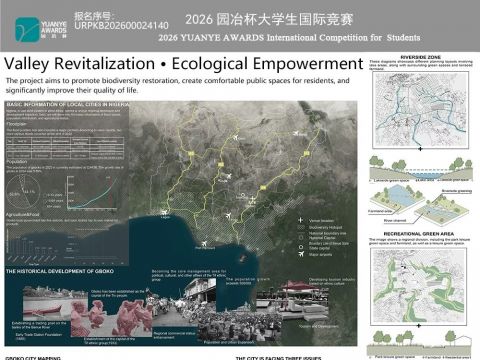Click the 'RIVERSIDE ZONE' heading
Image resolution: width=480 pixels, height=360 pixels.
421,57
